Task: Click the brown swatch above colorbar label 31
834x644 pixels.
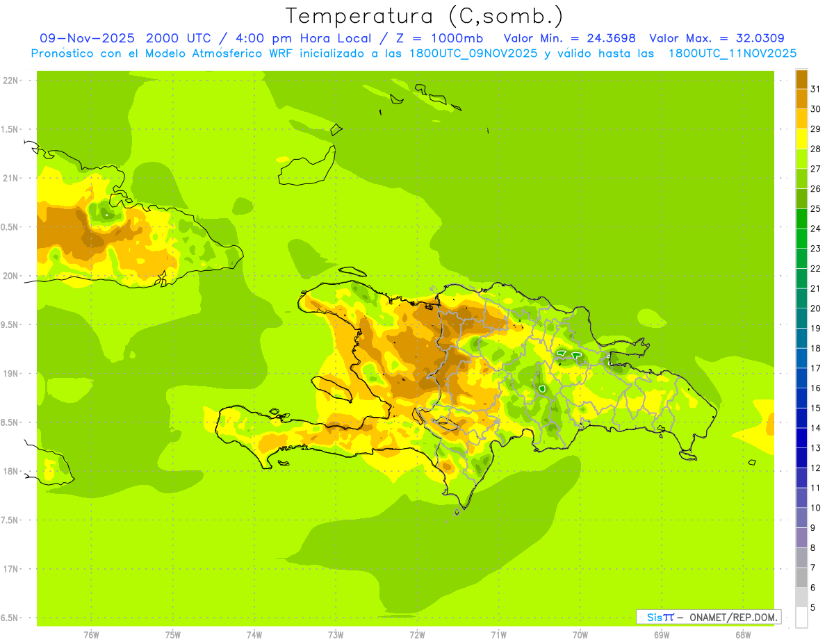Action: coord(801,79)
